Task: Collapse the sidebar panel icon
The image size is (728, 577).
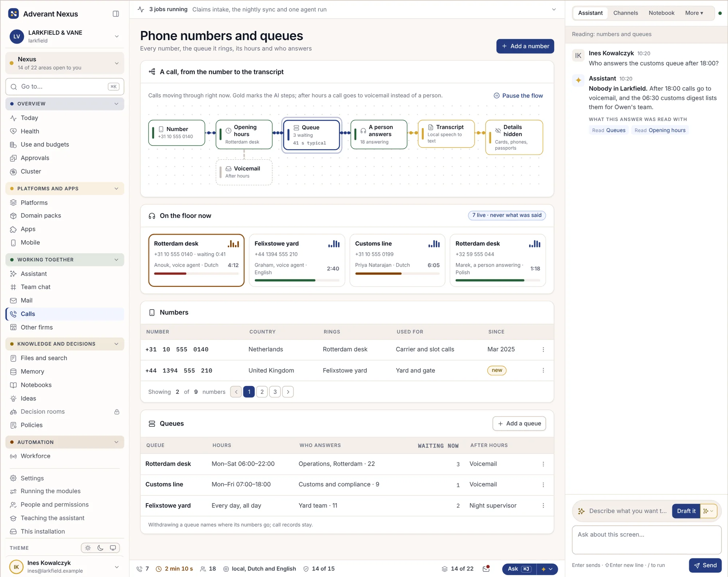Action: [x=116, y=14]
